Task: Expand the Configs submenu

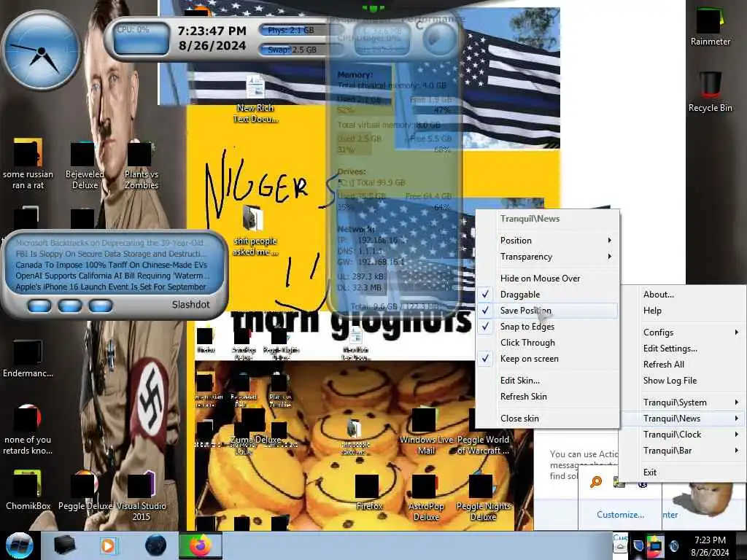Action: (684, 332)
